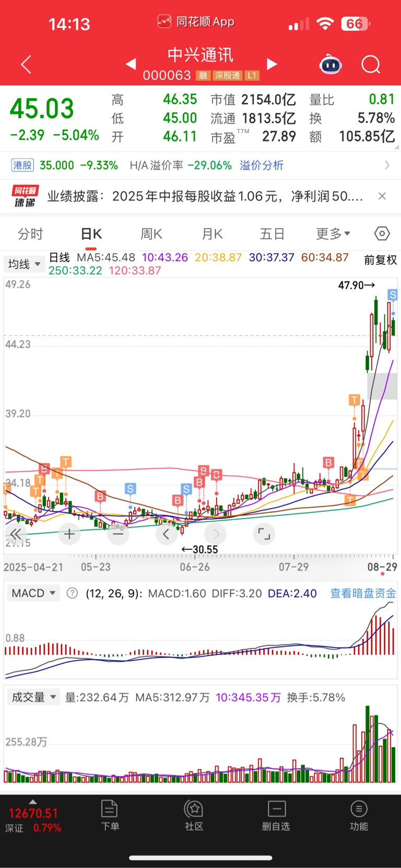Switch to 五日 tab
This screenshot has width=401, height=868.
point(272,233)
